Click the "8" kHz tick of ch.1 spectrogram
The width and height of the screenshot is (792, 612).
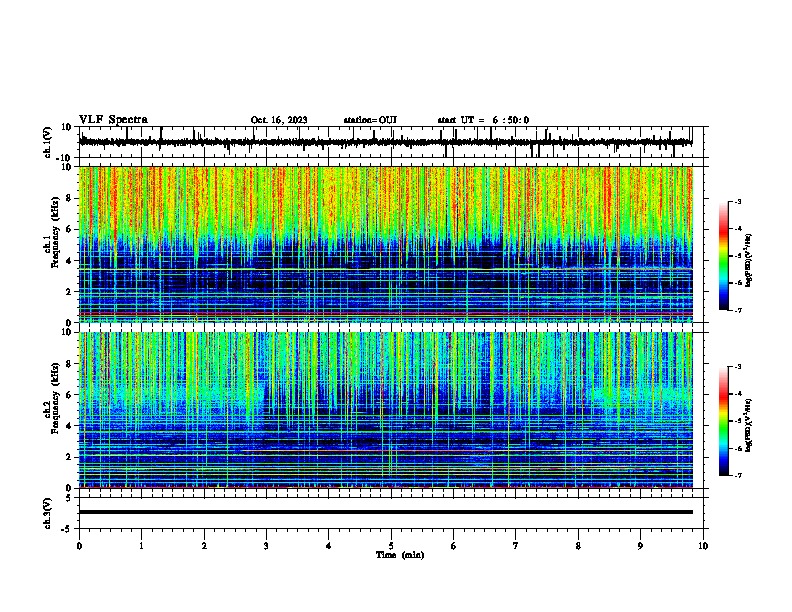pos(69,198)
